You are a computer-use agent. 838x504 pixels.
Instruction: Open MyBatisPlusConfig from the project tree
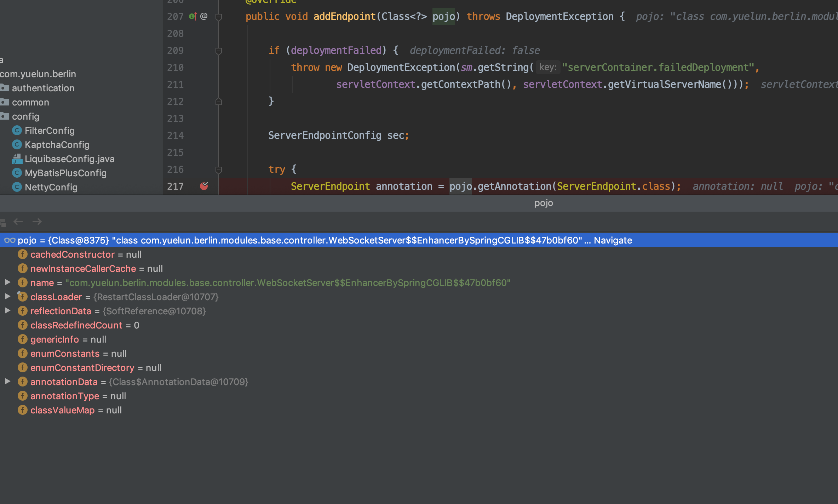point(65,173)
